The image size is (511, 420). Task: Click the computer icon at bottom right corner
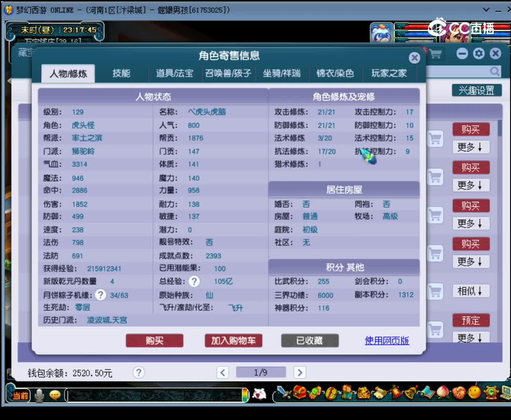(505, 393)
